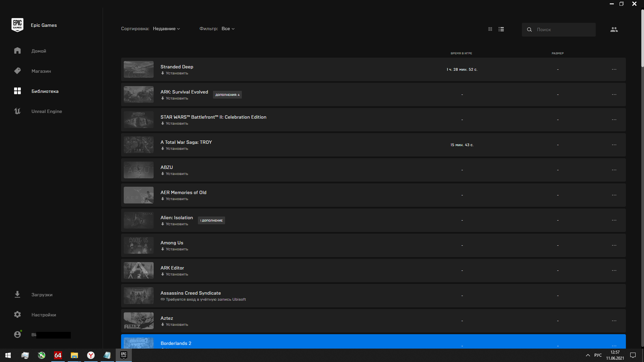
Task: Open ABZU three-dot options menu
Action: click(614, 170)
